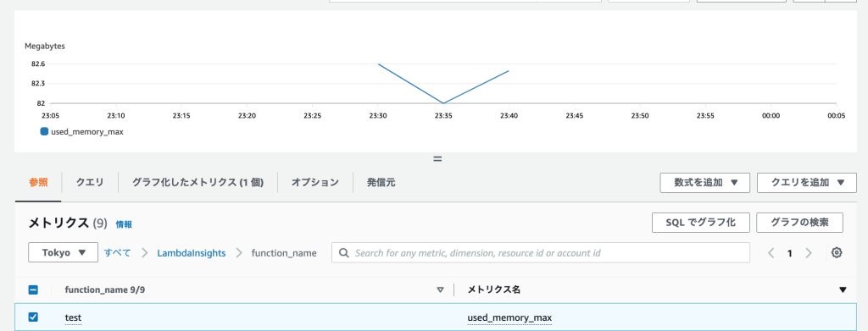Click the search magnifier icon
868x331 pixels.
click(x=343, y=252)
